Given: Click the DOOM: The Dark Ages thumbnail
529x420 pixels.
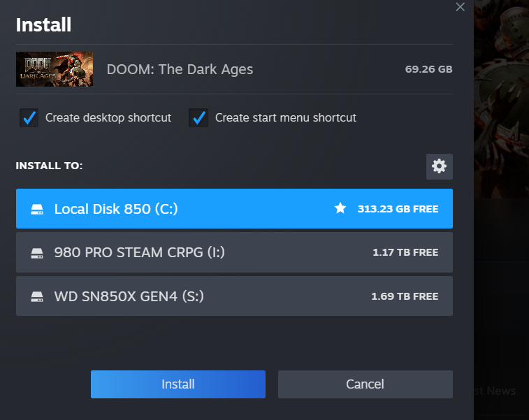Looking at the screenshot, I should (55, 69).
